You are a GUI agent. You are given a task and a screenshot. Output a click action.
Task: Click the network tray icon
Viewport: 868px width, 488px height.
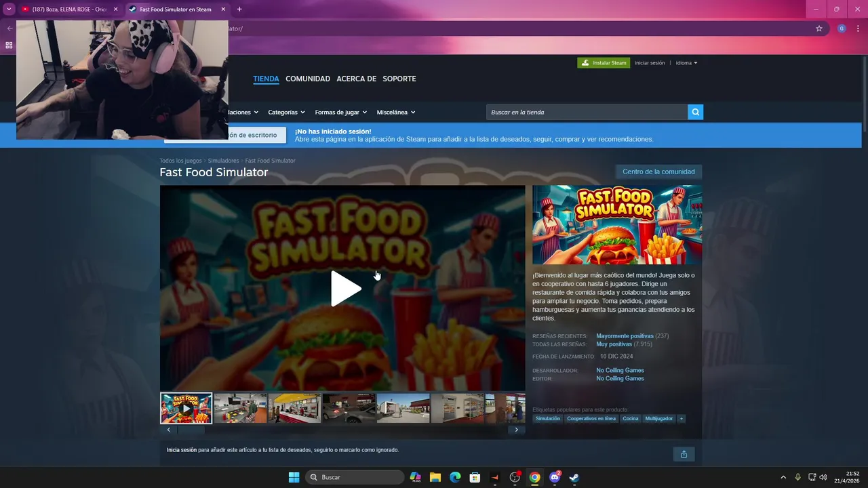812,477
